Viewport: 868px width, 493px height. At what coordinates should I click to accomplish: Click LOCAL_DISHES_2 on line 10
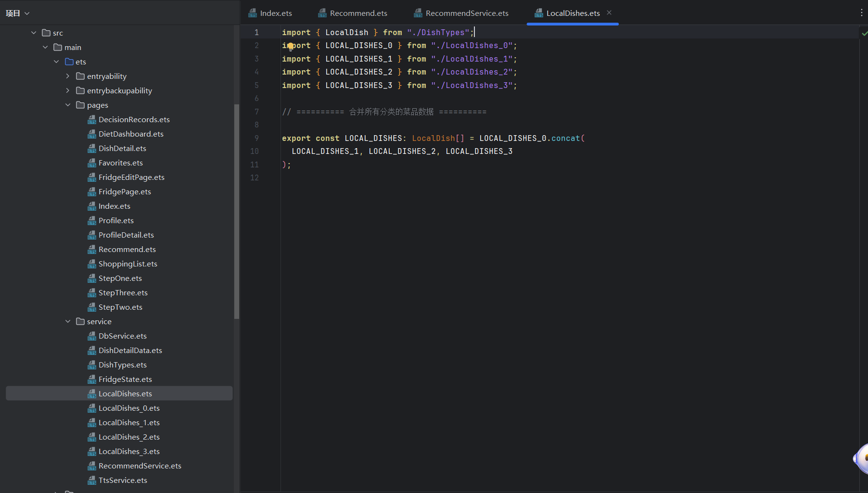(402, 151)
